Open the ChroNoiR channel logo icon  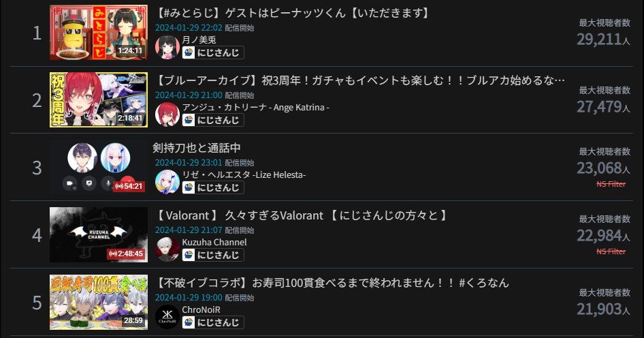[167, 317]
